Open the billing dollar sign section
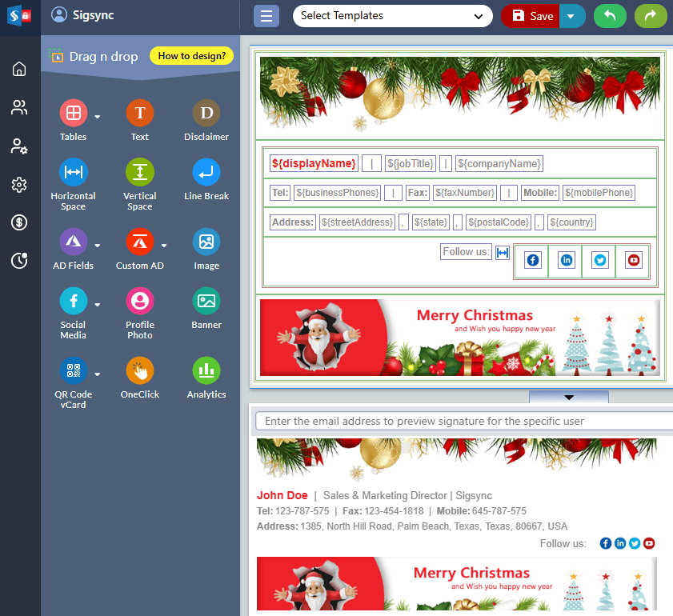673x616 pixels. (x=19, y=222)
